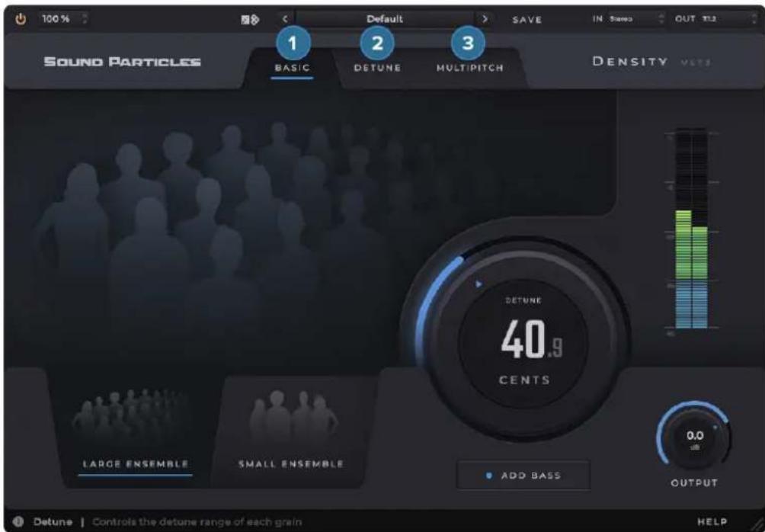This screenshot has width=765, height=532.
Task: Open the 100 % zoom stepper
Action: coord(66,19)
